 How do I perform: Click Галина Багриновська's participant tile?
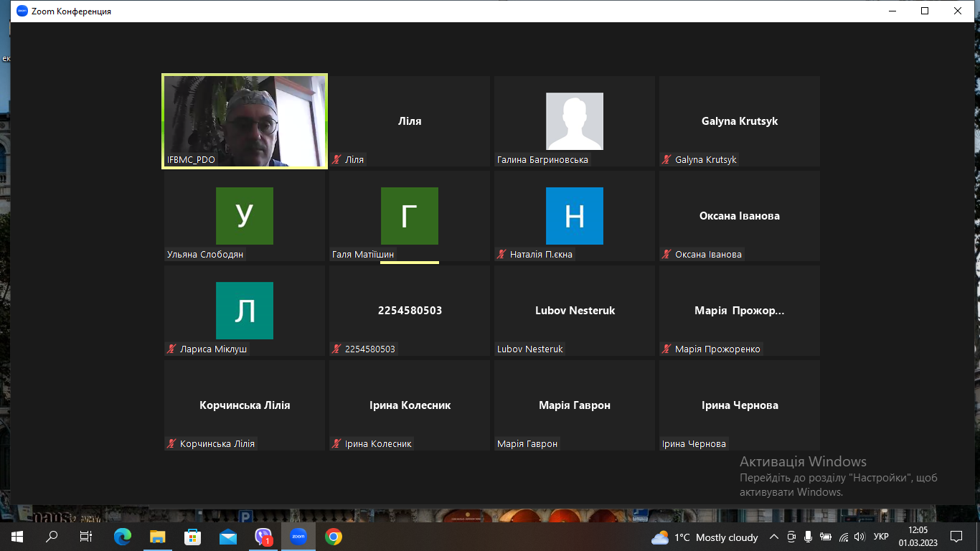tap(574, 121)
